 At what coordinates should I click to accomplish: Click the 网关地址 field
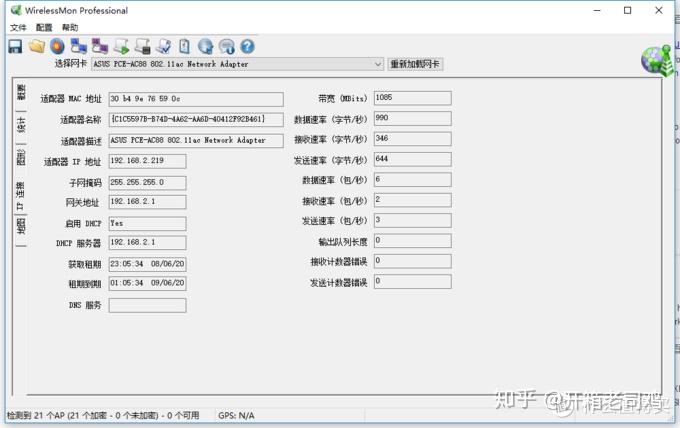(147, 202)
